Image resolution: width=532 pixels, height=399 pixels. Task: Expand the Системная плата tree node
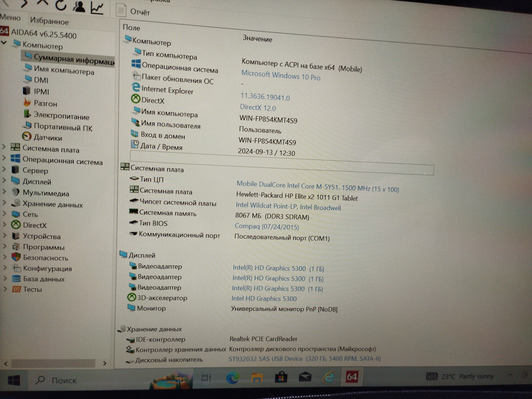pyautogui.click(x=4, y=147)
